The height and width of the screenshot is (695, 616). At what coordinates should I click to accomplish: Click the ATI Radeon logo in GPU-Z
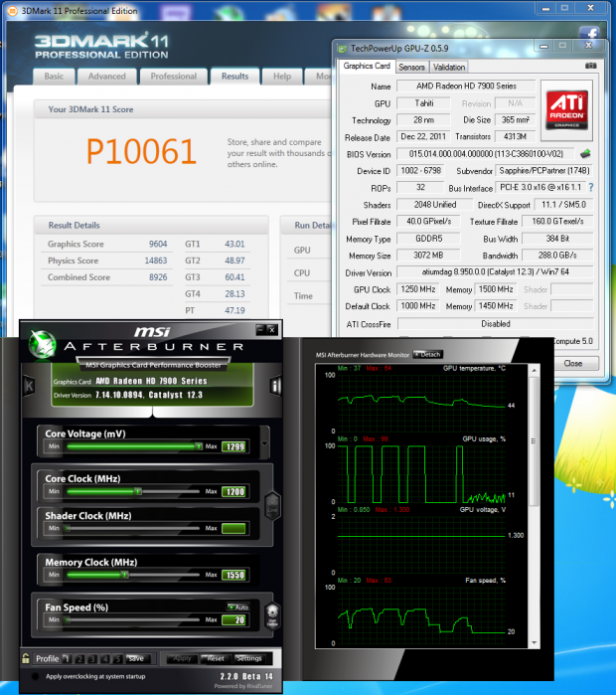[x=567, y=109]
